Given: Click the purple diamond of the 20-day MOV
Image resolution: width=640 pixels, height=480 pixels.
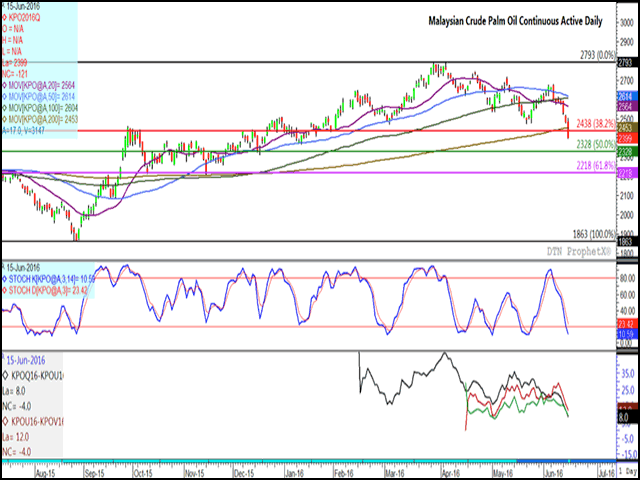Looking at the screenshot, I should tap(5, 85).
